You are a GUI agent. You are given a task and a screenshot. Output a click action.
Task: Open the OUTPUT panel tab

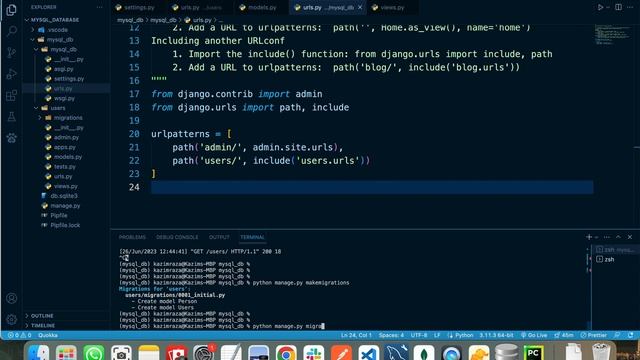tap(219, 237)
